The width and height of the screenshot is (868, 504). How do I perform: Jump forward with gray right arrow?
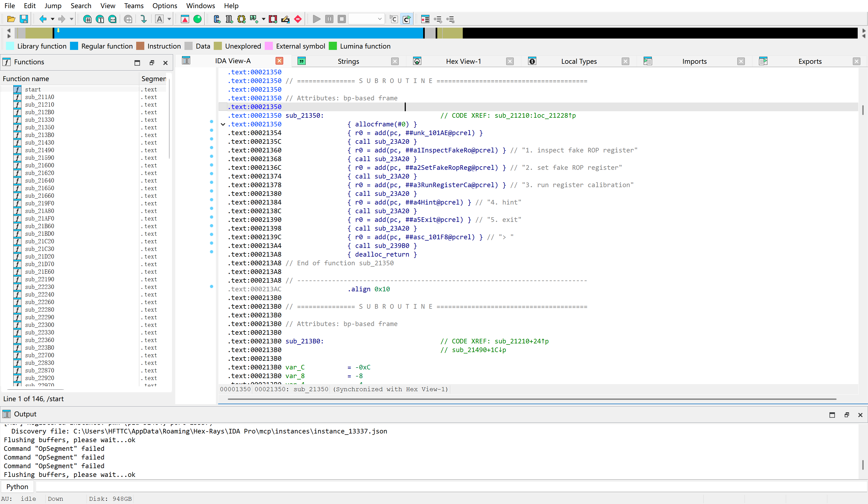[x=62, y=19]
